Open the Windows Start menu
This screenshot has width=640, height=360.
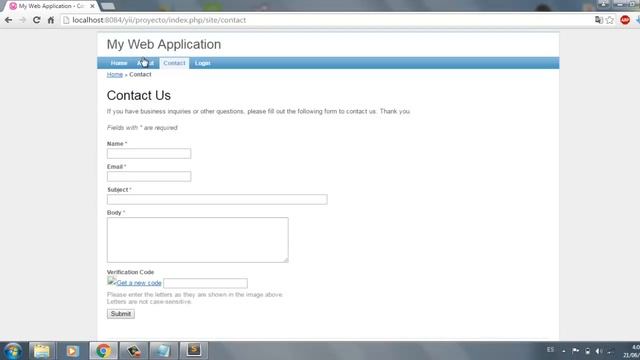tap(13, 351)
